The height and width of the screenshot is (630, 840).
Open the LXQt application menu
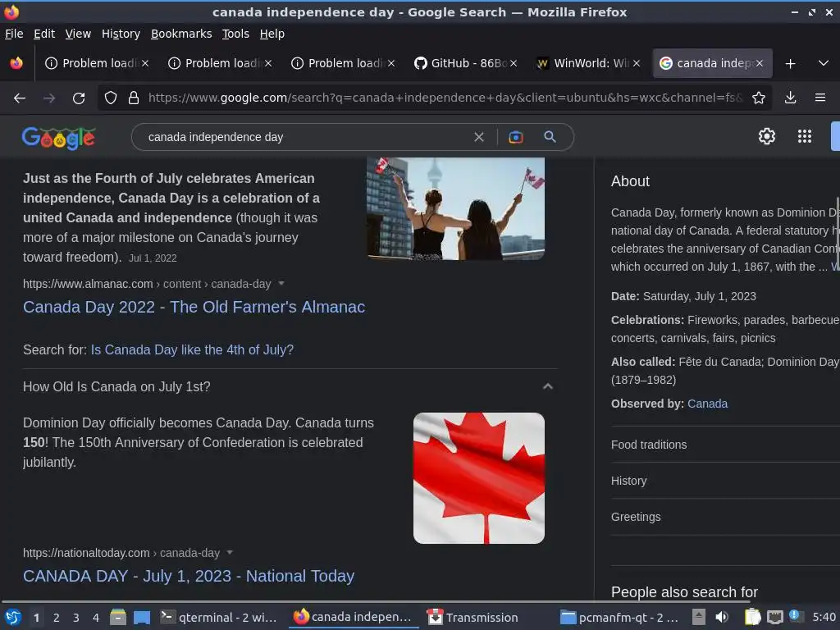(x=12, y=618)
